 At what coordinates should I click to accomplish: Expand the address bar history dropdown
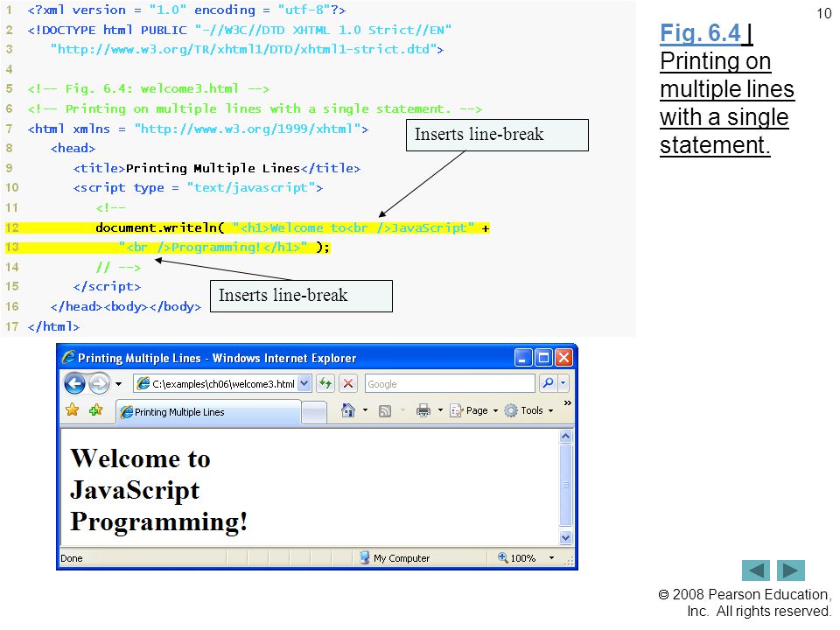click(x=304, y=383)
